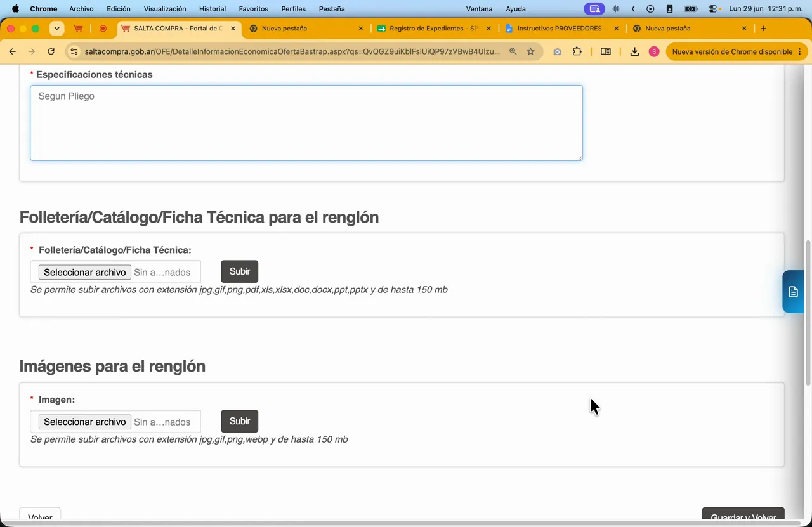Viewport: 812px width, 527px height.
Task: Click Folletería/Catálogo/Ficha Técnica para el renglón heading
Action: click(199, 217)
